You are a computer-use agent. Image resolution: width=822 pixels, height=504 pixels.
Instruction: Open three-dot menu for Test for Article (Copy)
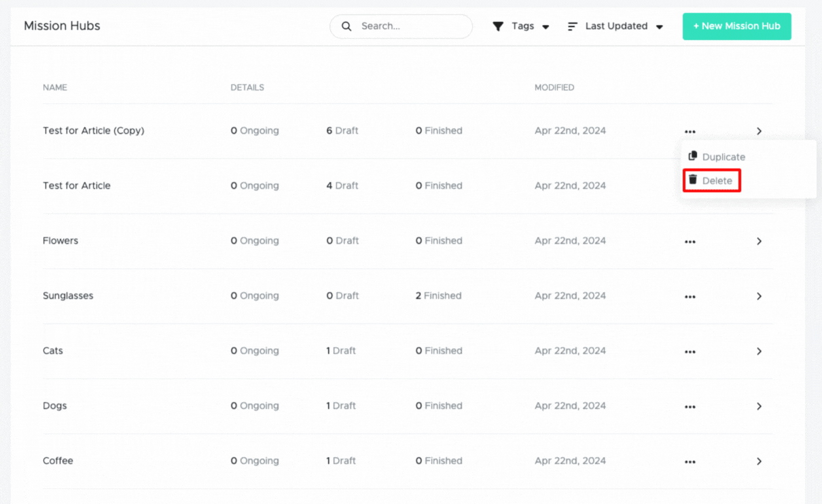690,132
